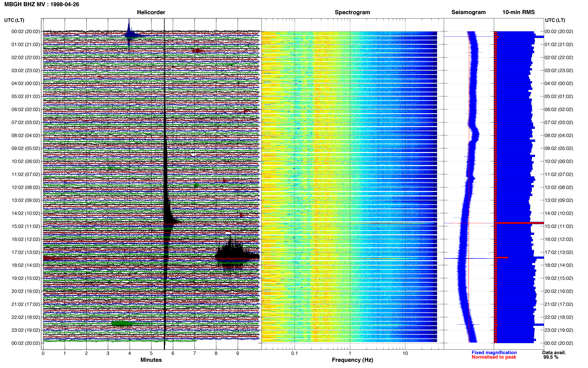
Task: Click the '0.1' frequency tick label
Action: coord(295,353)
